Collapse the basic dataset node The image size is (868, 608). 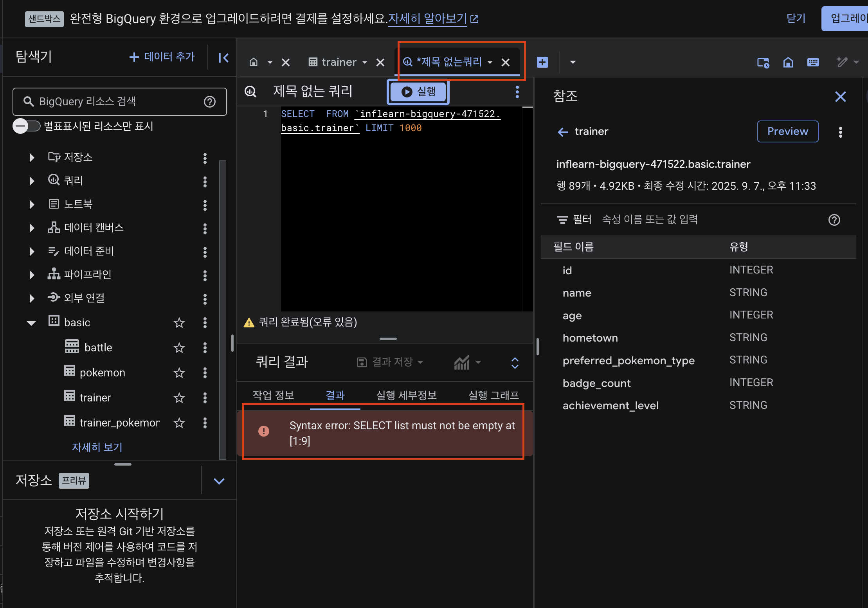pyautogui.click(x=31, y=323)
